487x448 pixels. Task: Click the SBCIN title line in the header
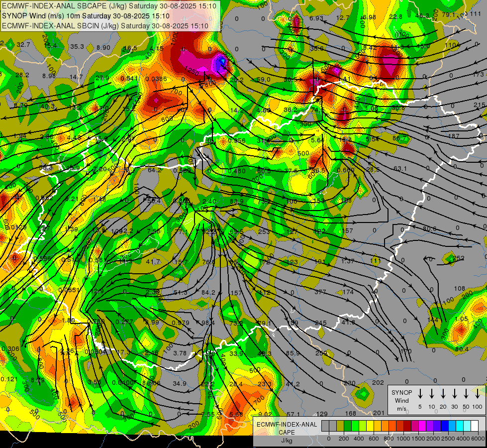(x=105, y=26)
